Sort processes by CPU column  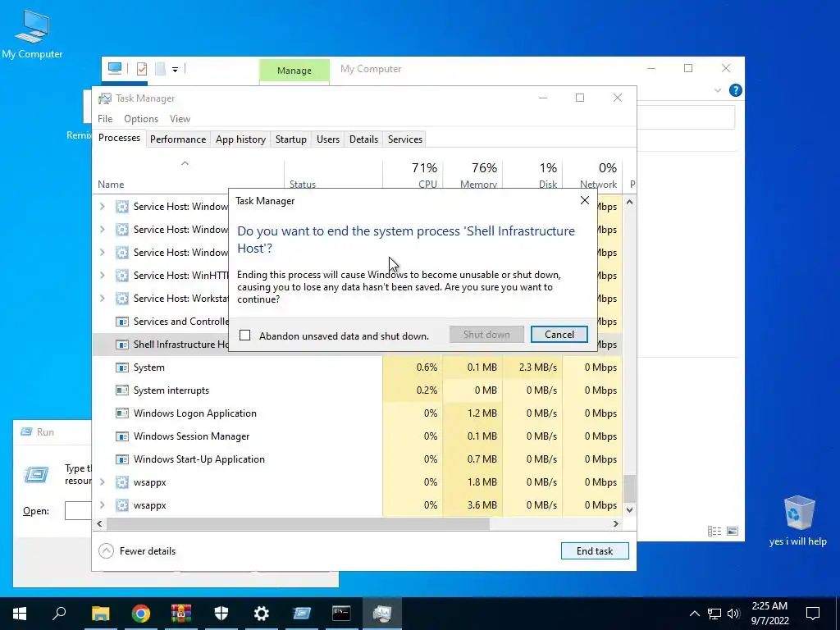(413, 176)
